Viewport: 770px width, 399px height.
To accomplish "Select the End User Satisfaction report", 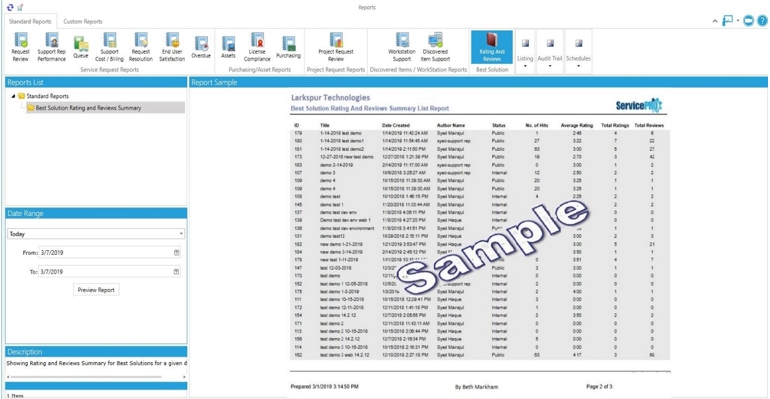I will point(172,47).
